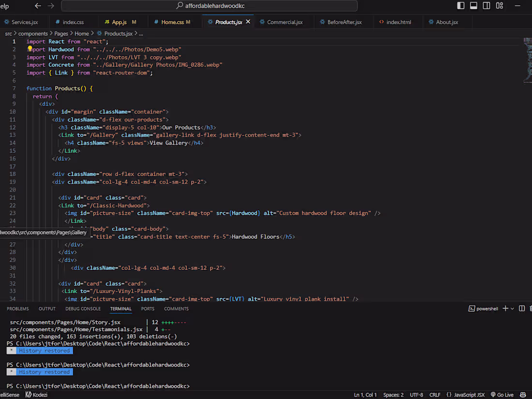Split the terminal pane
The height and width of the screenshot is (399, 532).
pyautogui.click(x=521, y=308)
